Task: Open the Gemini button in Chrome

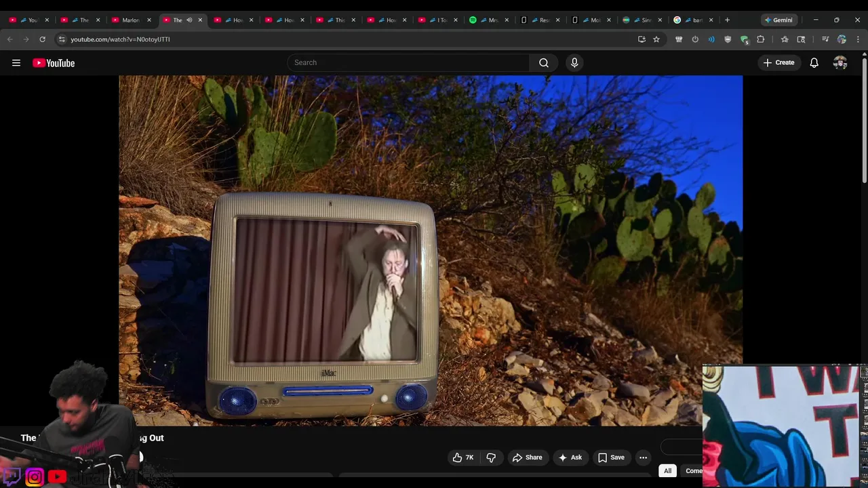Action: point(778,20)
